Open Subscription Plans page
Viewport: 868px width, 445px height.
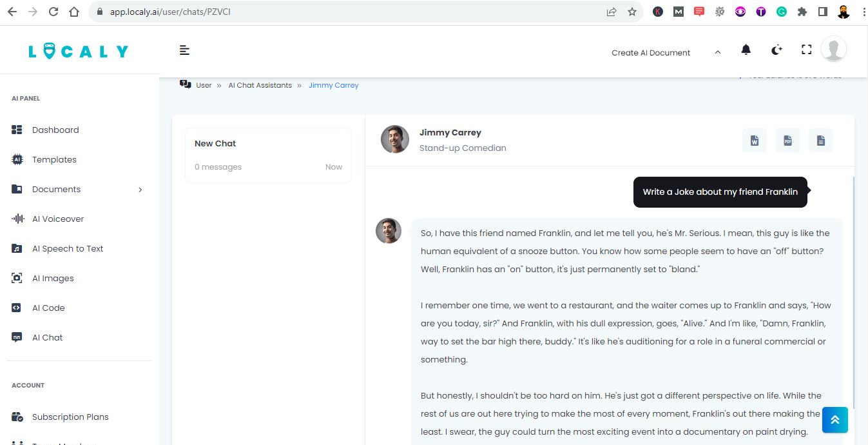click(70, 417)
